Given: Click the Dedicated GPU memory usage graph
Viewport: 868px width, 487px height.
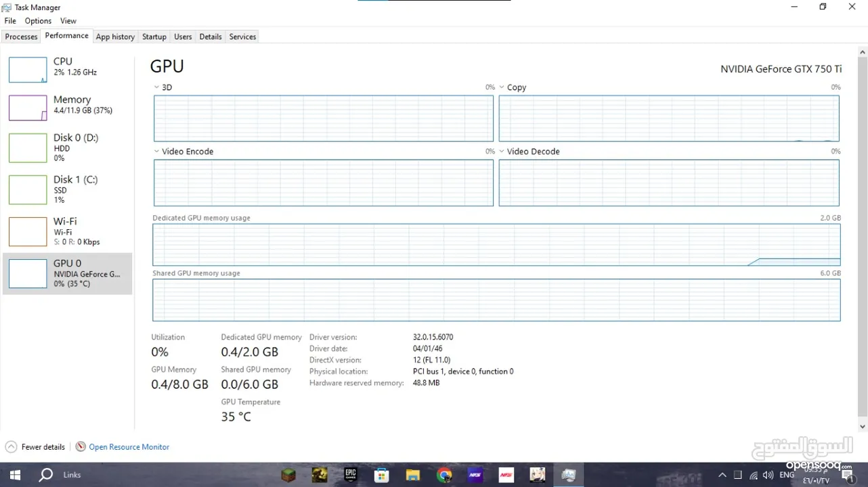Looking at the screenshot, I should pos(496,245).
